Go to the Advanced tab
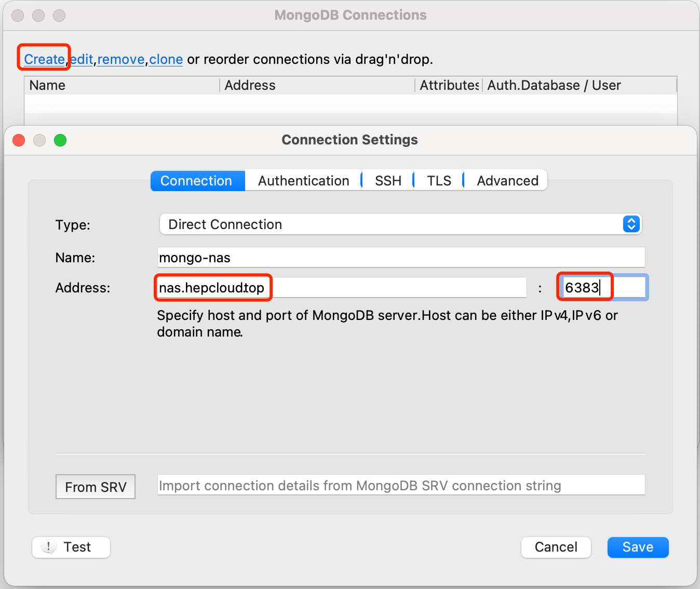Image resolution: width=700 pixels, height=589 pixels. point(507,181)
